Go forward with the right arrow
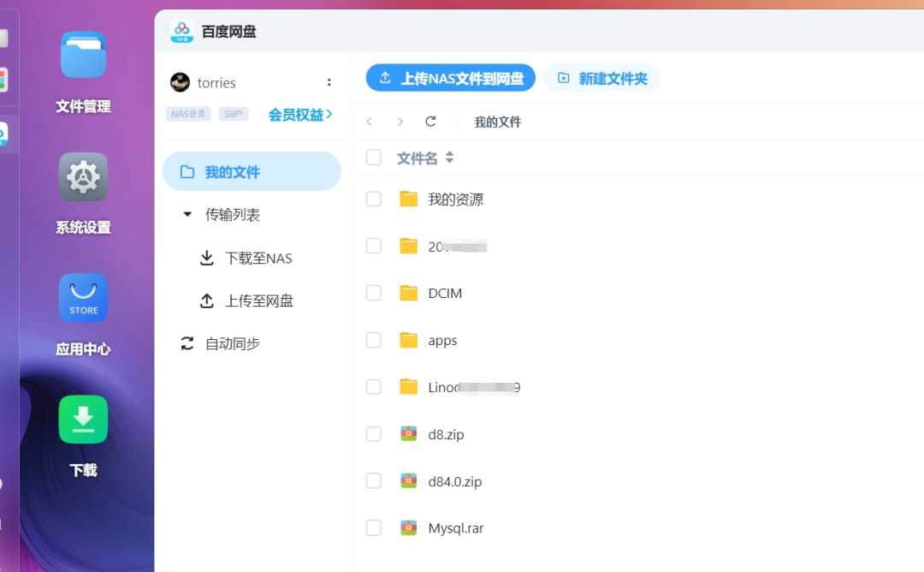Screen dimensions: 924x572 click(400, 122)
